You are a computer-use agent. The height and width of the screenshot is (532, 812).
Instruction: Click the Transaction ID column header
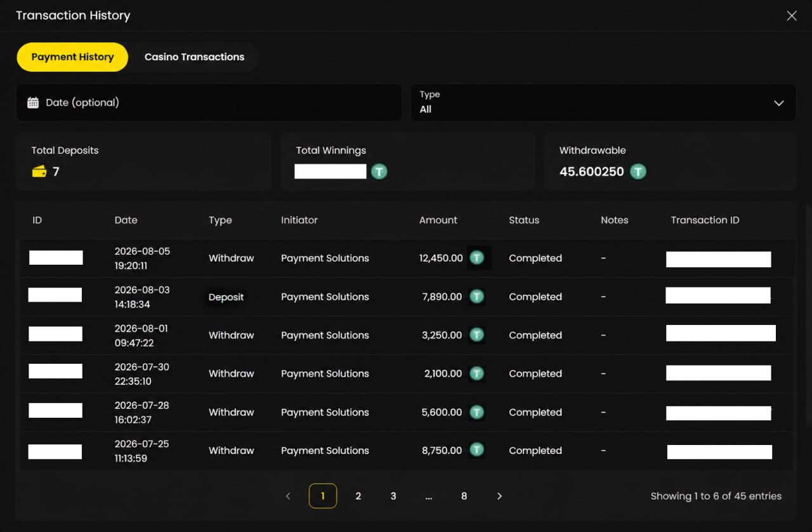coord(705,220)
